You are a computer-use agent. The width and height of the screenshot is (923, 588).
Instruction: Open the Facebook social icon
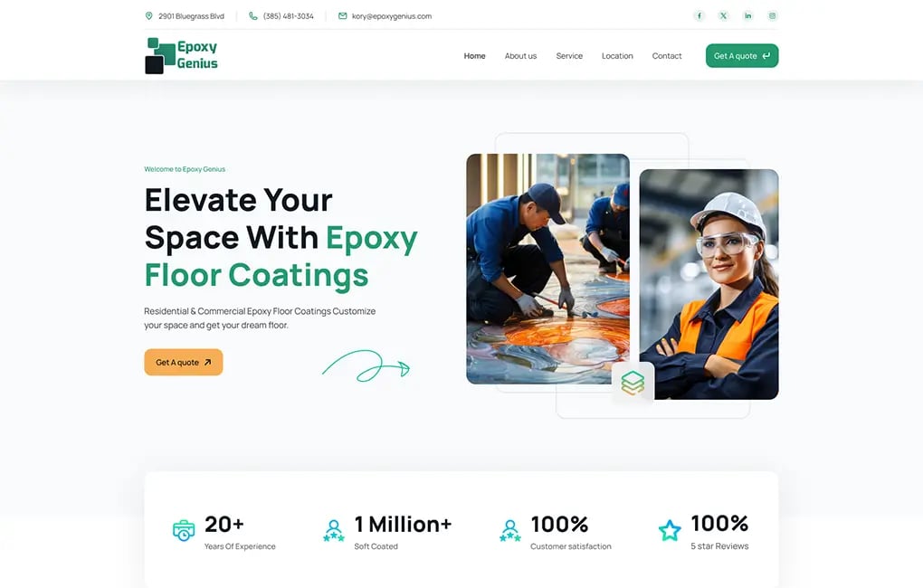pyautogui.click(x=699, y=16)
